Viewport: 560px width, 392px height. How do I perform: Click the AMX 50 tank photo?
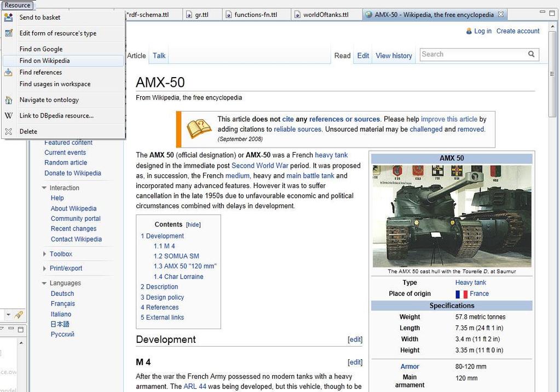pyautogui.click(x=452, y=216)
